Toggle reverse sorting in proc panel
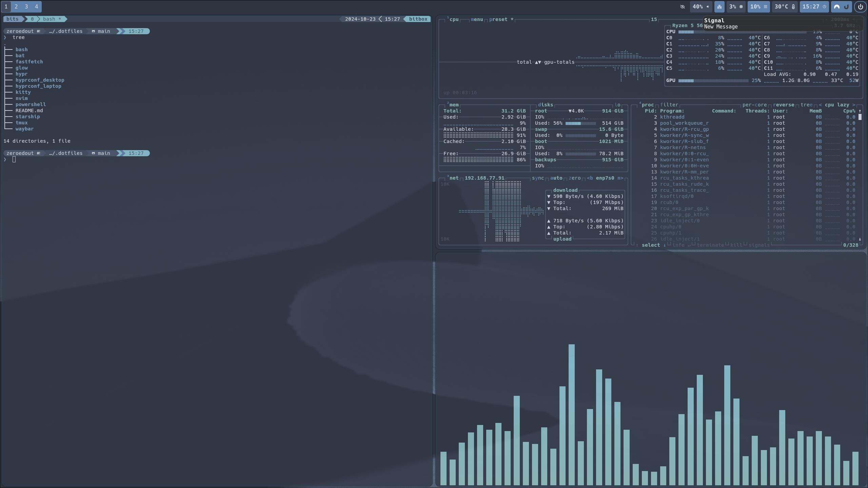 (x=783, y=105)
